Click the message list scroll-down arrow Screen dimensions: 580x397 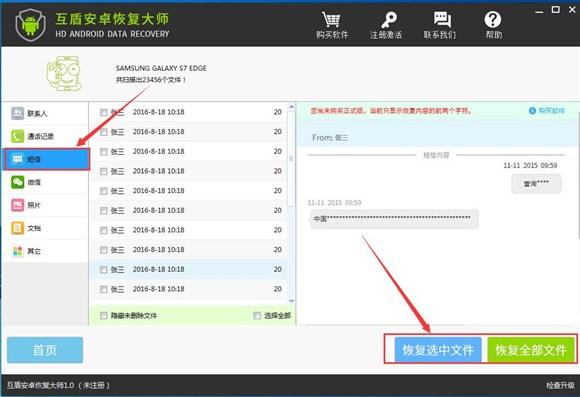point(291,301)
